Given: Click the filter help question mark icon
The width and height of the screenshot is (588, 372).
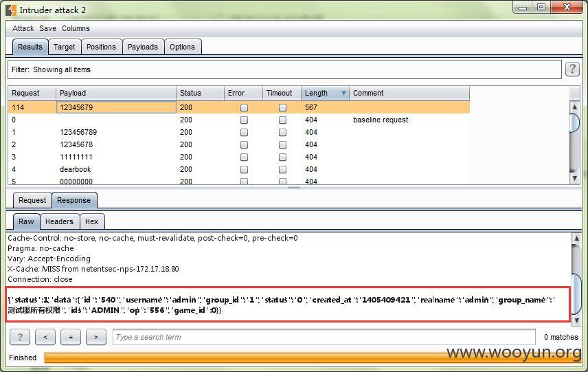Looking at the screenshot, I should tap(572, 69).
